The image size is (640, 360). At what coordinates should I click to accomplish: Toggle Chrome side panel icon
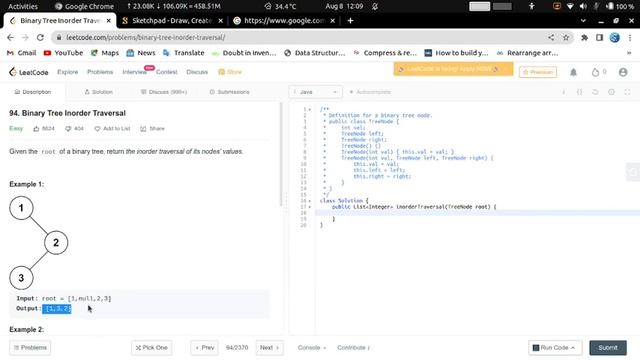599,38
